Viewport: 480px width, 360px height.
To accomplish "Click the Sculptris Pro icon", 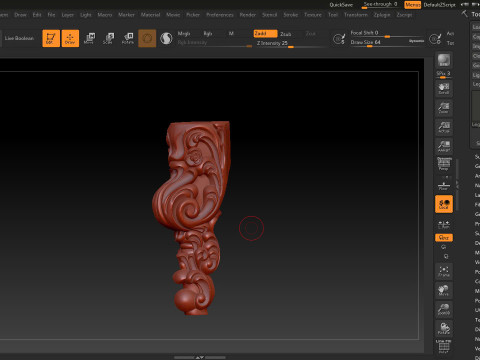I will point(166,38).
